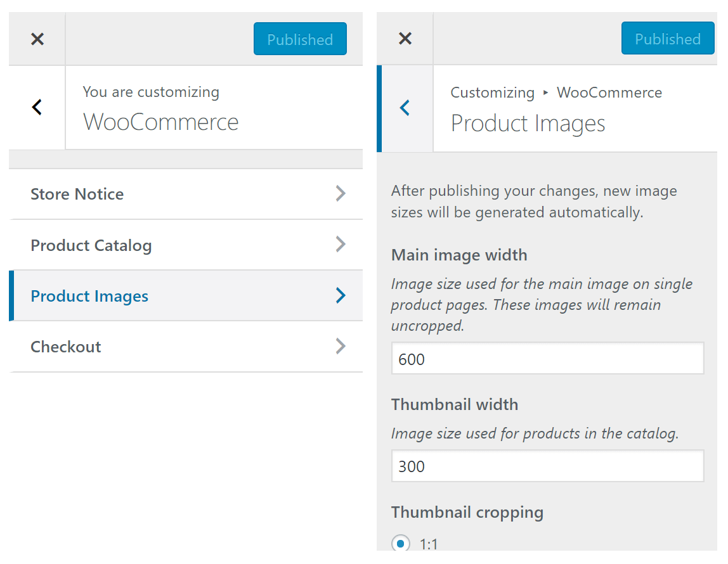Click the back arrow above WooCommerce heading
The height and width of the screenshot is (564, 728).
point(36,108)
